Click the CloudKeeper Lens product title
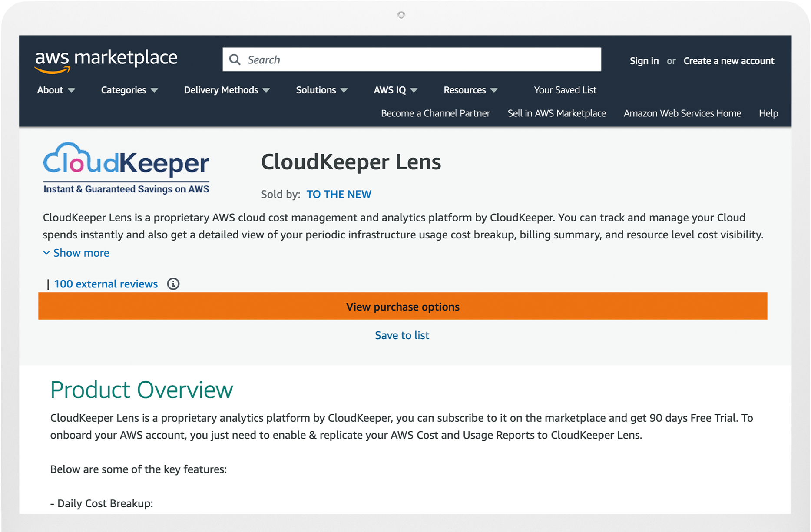 [351, 162]
